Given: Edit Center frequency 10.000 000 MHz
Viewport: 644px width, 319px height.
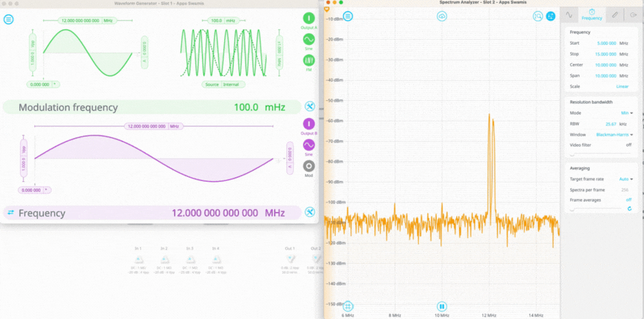Looking at the screenshot, I should [606, 65].
